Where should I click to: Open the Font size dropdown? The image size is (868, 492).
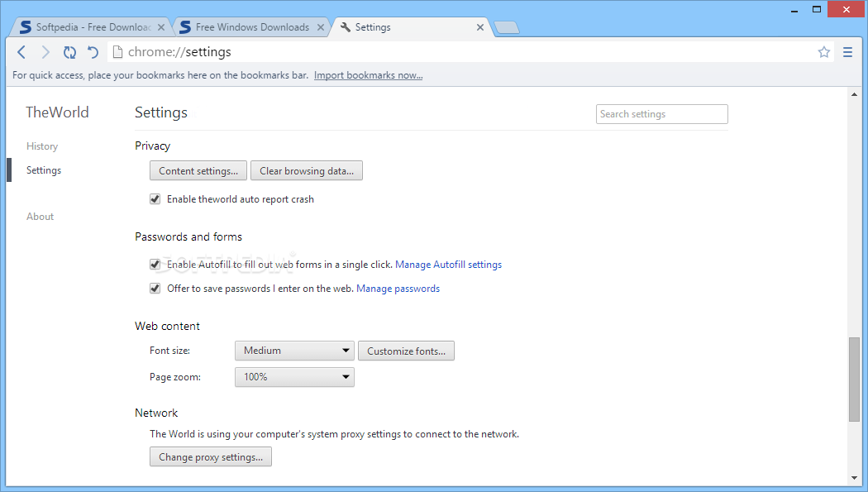pyautogui.click(x=294, y=351)
